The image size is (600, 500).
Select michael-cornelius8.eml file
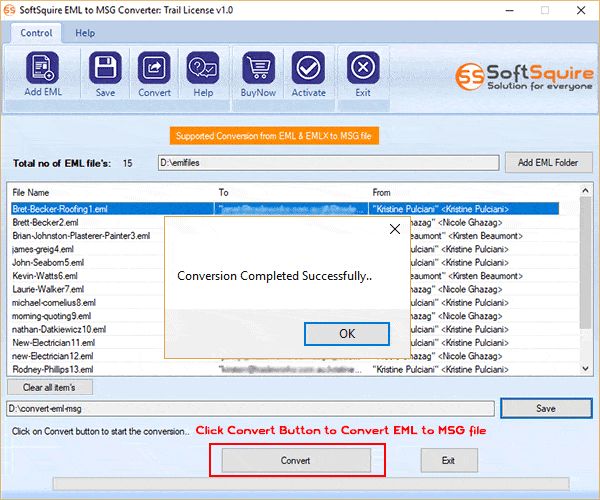pos(54,303)
